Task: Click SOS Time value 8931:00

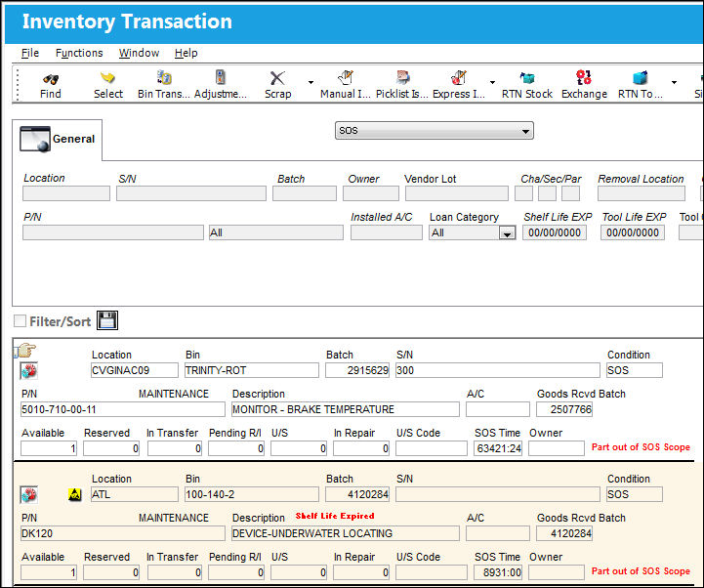Action: pyautogui.click(x=498, y=572)
